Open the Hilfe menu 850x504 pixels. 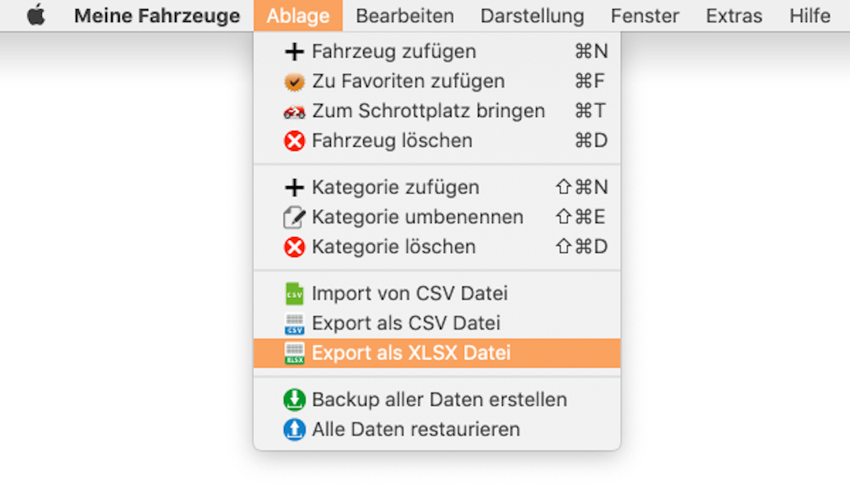[x=810, y=16]
